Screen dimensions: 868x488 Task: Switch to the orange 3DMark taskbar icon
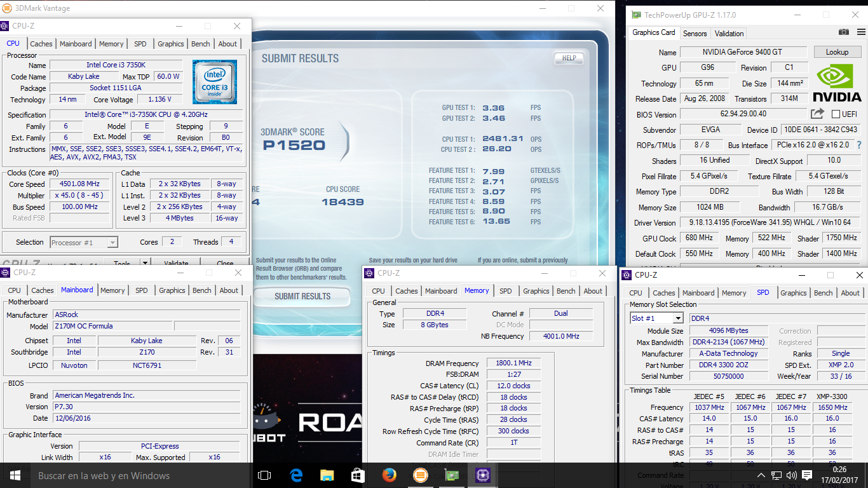[x=420, y=475]
